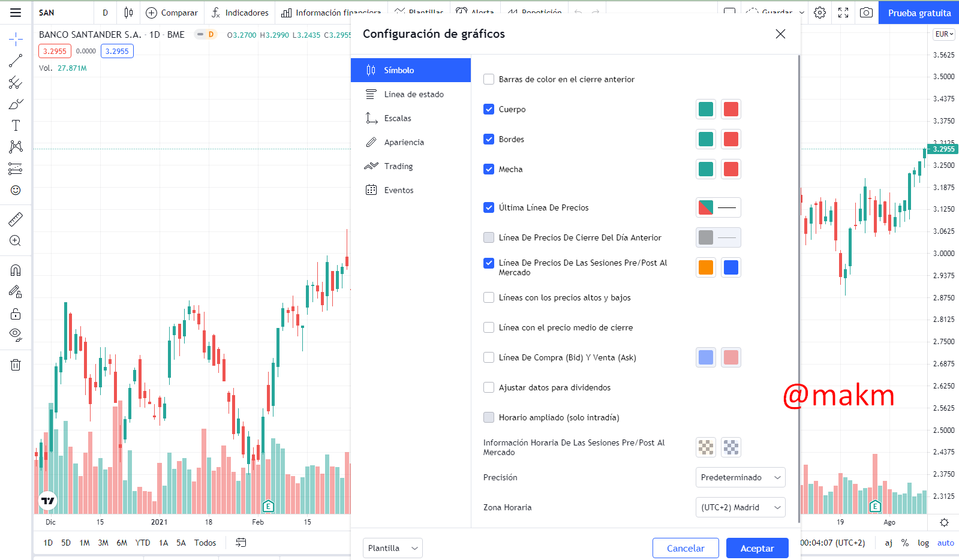
Task: Set the 1M time range
Action: (x=85, y=543)
